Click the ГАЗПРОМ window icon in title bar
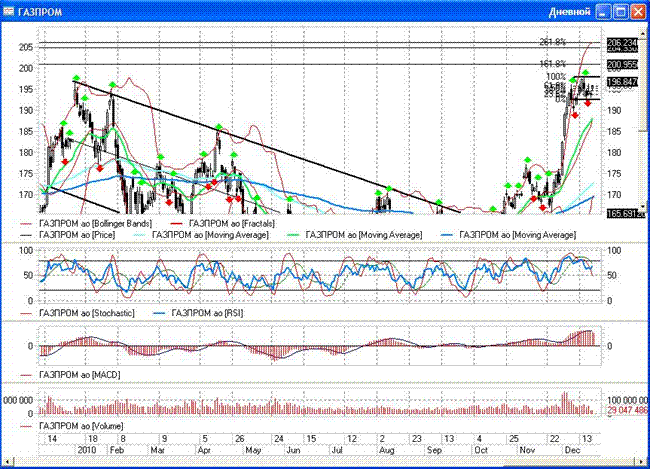This screenshot has width=650, height=469. pyautogui.click(x=8, y=11)
